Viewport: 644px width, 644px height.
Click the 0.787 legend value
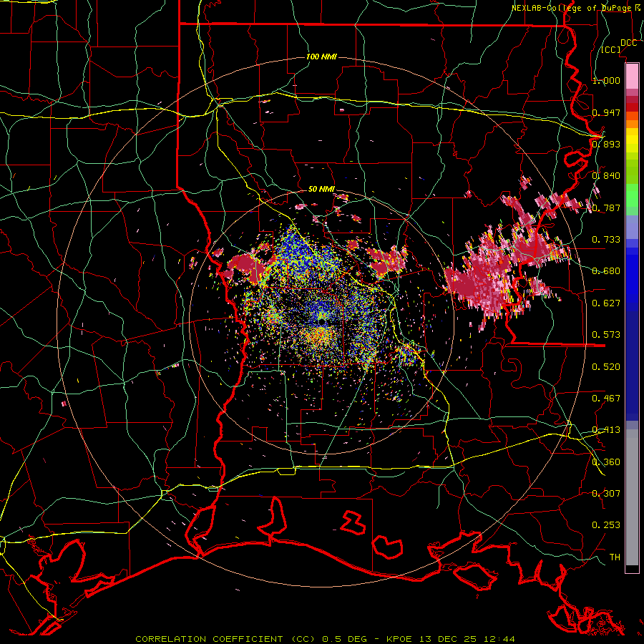(606, 208)
